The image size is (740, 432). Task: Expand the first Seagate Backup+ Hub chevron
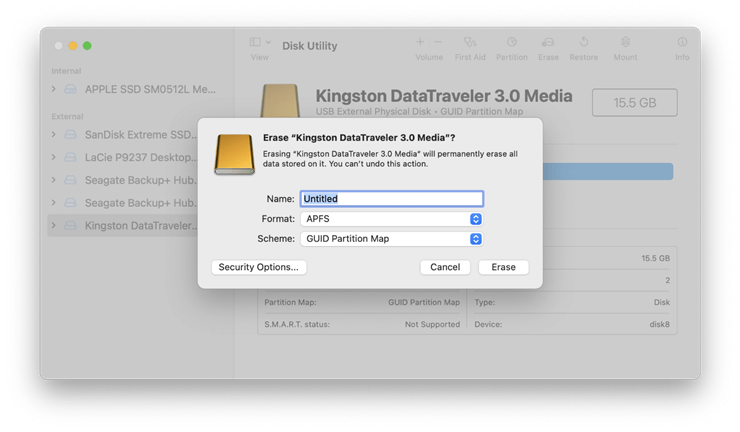pyautogui.click(x=54, y=180)
